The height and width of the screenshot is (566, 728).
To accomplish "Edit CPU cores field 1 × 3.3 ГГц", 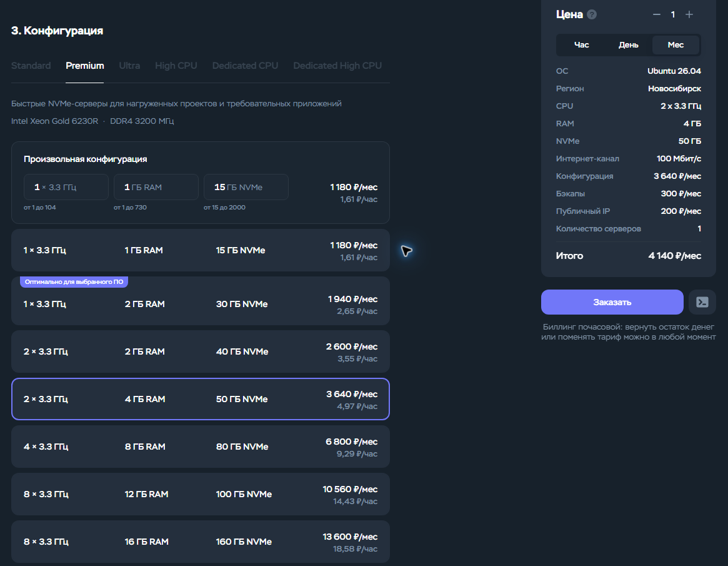I will (66, 187).
